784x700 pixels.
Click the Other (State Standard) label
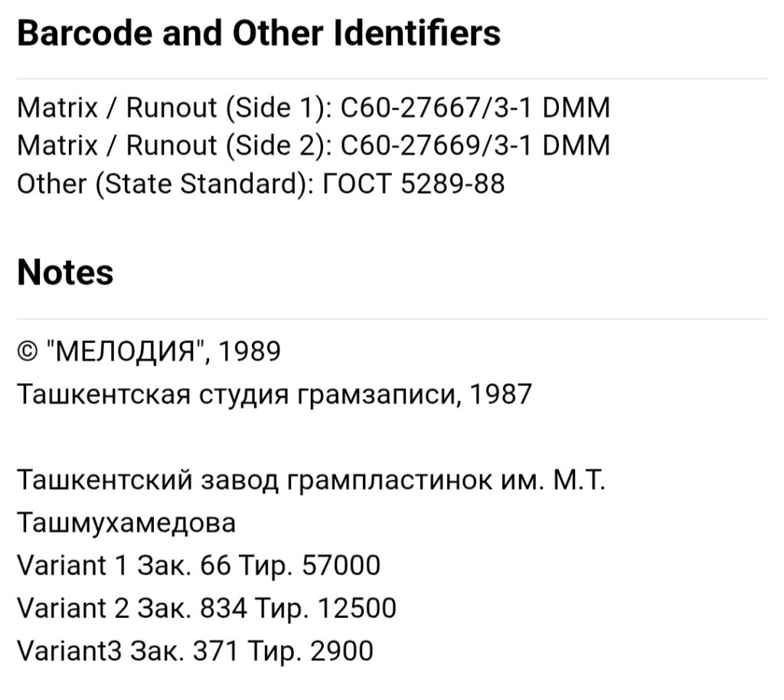click(x=165, y=184)
